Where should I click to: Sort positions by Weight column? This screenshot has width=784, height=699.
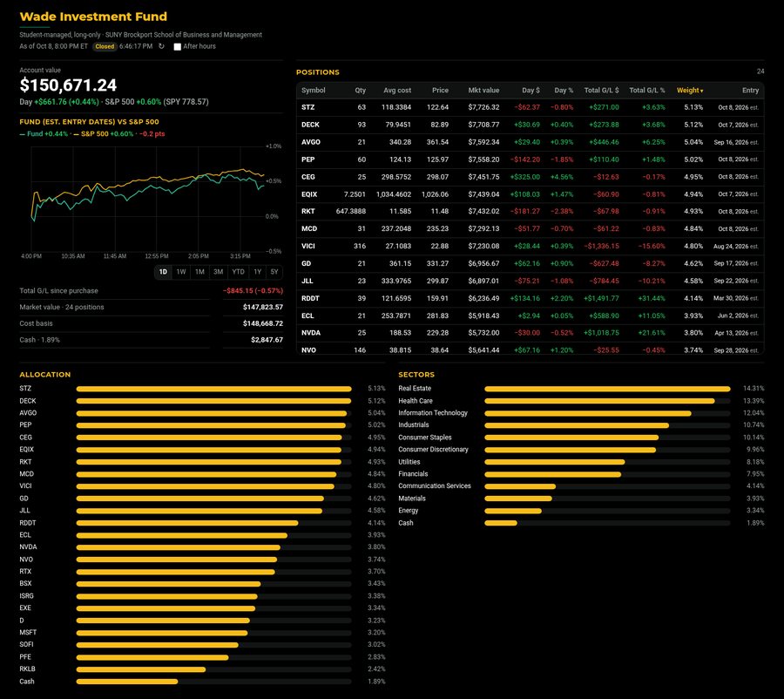690,91
